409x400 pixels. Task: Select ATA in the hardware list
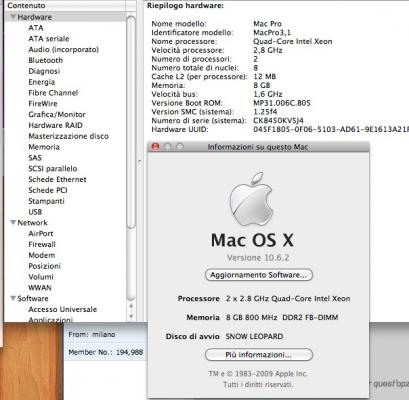tap(36, 28)
